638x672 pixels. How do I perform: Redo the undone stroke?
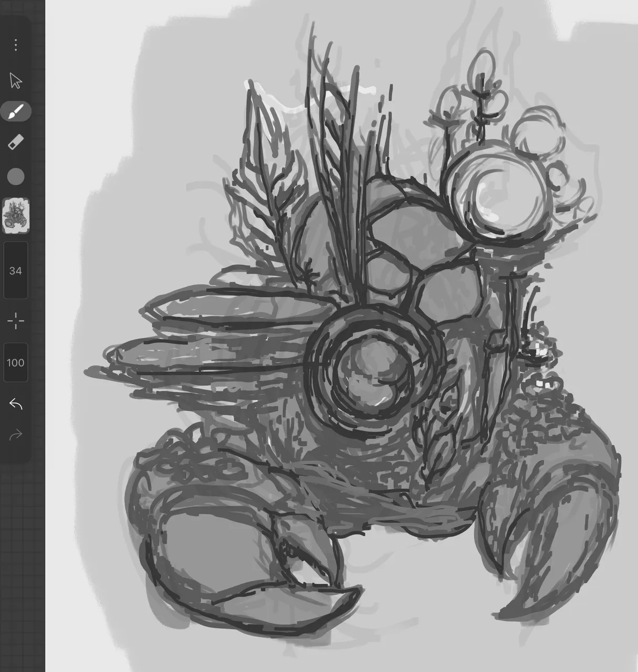(x=16, y=435)
